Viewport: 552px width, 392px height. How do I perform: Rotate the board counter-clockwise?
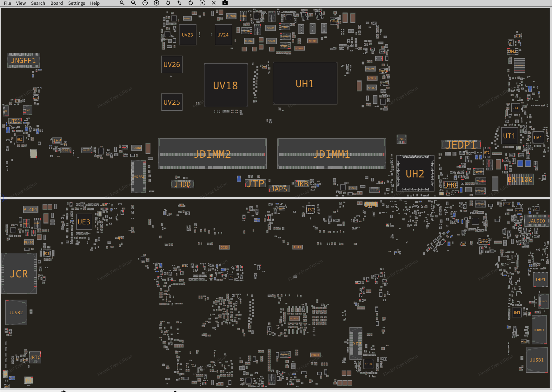pyautogui.click(x=168, y=3)
